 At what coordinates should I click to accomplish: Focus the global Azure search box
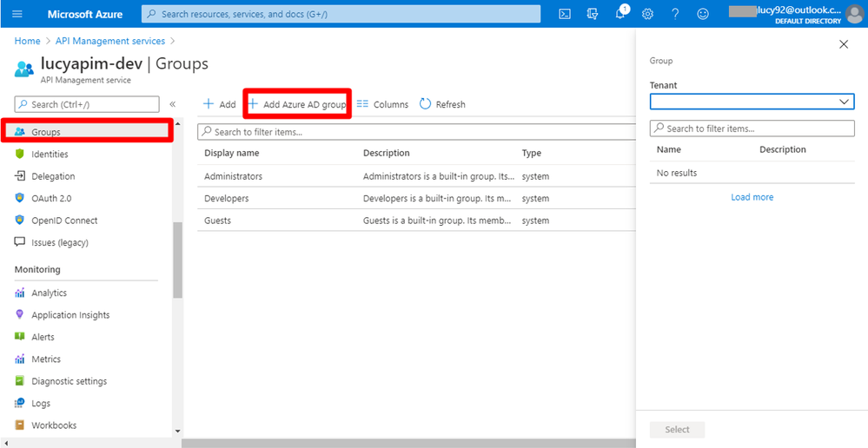pyautogui.click(x=341, y=14)
